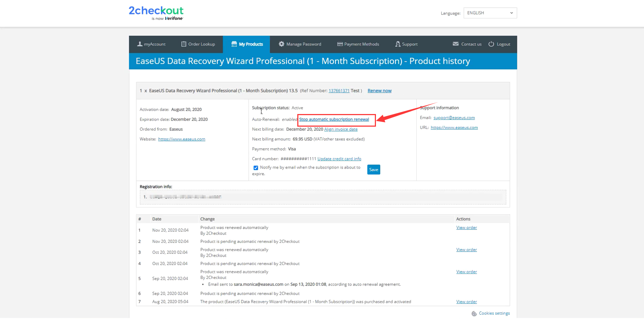644x319 pixels.
Task: Click the Order Lookup clipboard icon
Action: [x=184, y=44]
